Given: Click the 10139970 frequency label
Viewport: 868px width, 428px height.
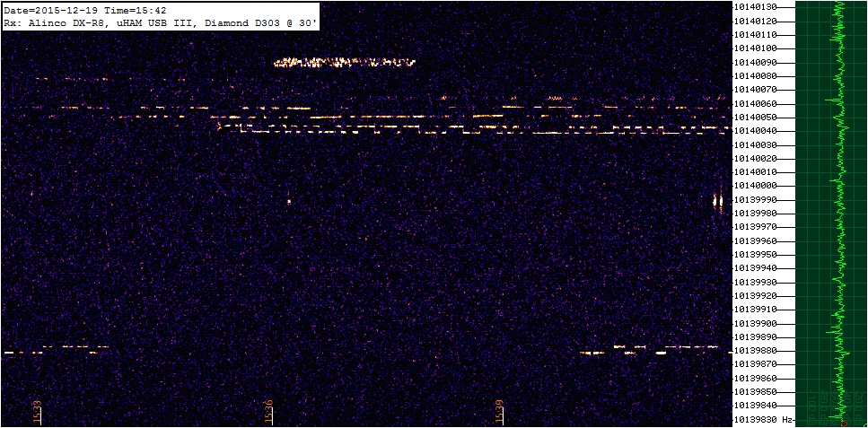Looking at the screenshot, I should (757, 227).
